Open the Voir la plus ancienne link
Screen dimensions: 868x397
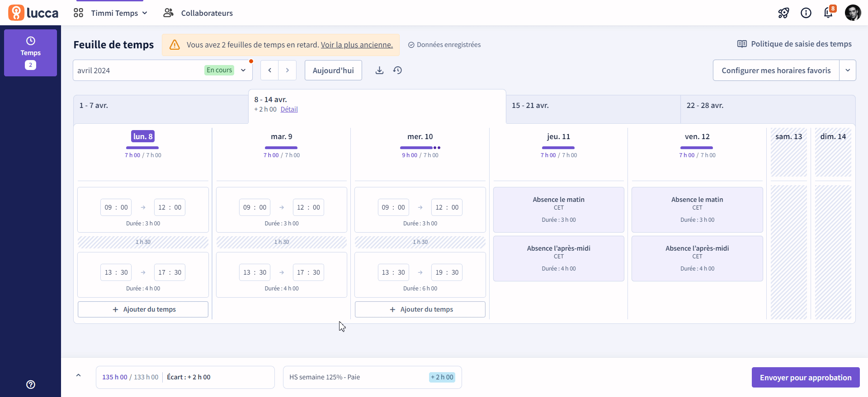[357, 45]
